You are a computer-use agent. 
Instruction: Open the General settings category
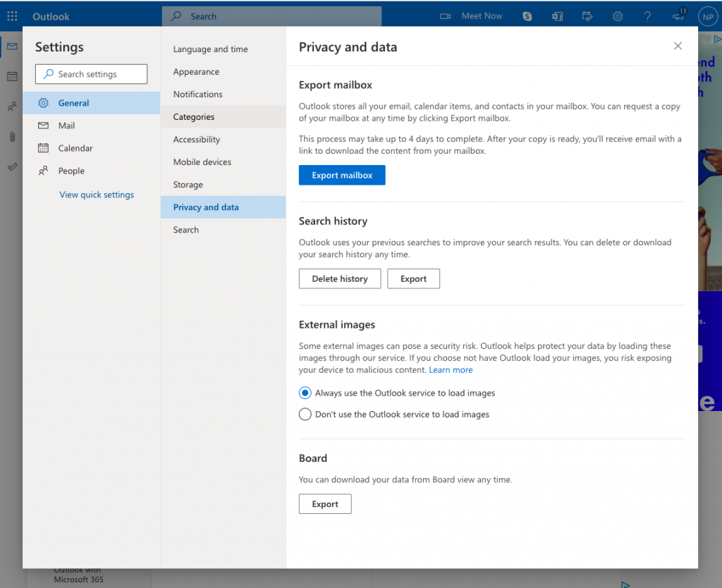click(x=92, y=103)
